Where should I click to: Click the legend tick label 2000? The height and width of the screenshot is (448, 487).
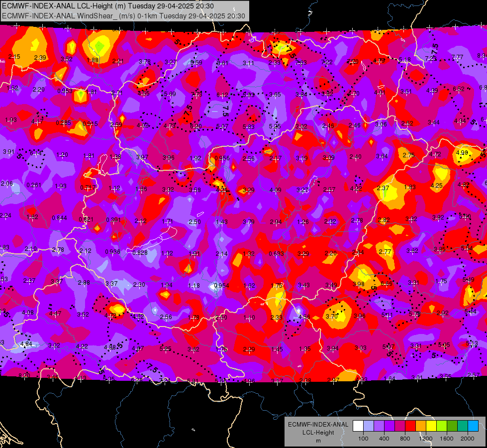pyautogui.click(x=468, y=439)
